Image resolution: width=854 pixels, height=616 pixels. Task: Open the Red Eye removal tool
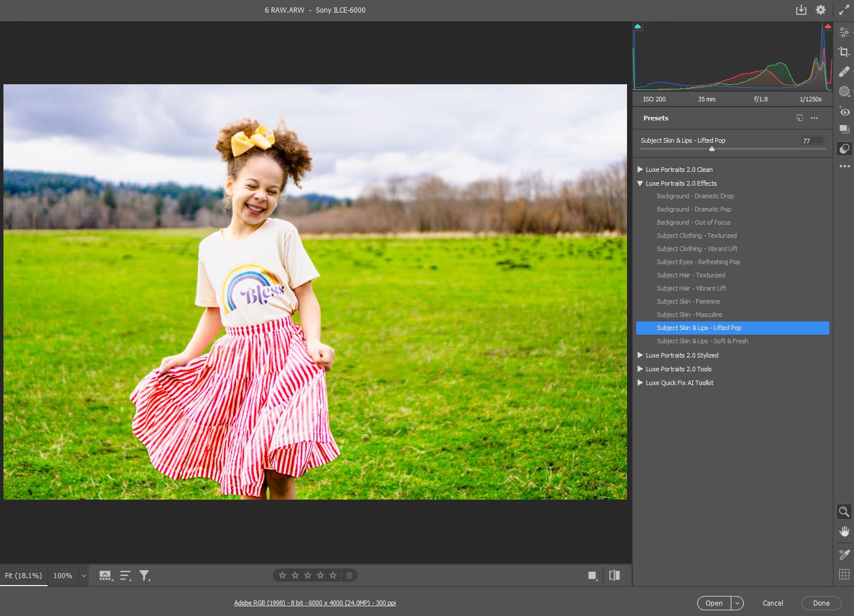[x=844, y=112]
